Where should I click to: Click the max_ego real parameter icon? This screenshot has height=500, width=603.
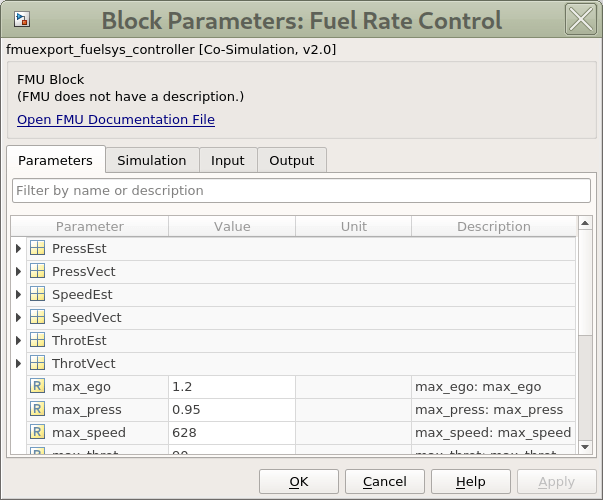point(37,386)
